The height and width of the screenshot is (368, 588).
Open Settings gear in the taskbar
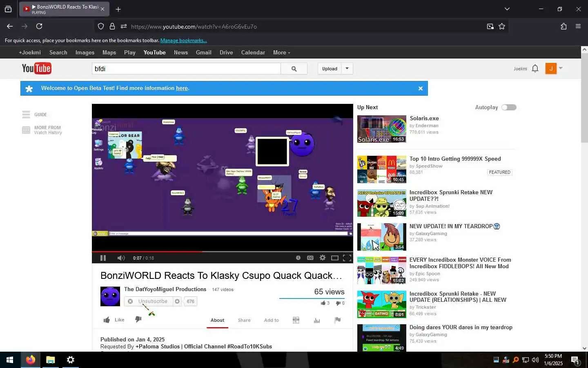71,360
